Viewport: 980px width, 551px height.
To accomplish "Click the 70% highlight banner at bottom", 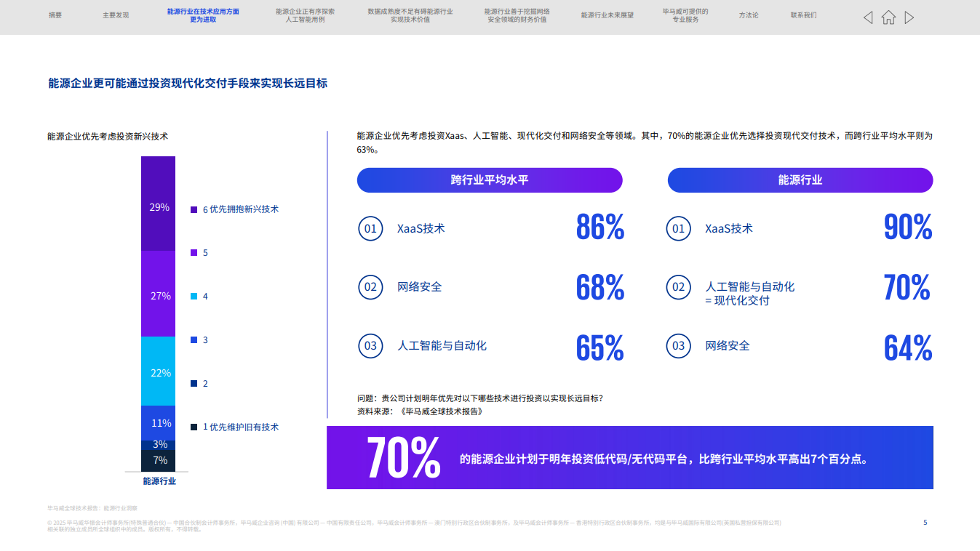I will pos(630,457).
